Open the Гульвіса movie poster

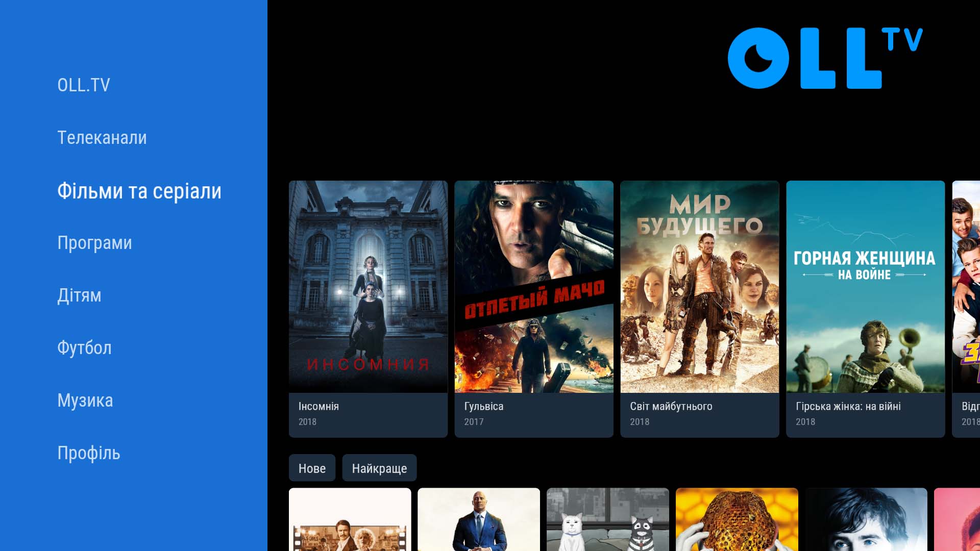pos(534,287)
